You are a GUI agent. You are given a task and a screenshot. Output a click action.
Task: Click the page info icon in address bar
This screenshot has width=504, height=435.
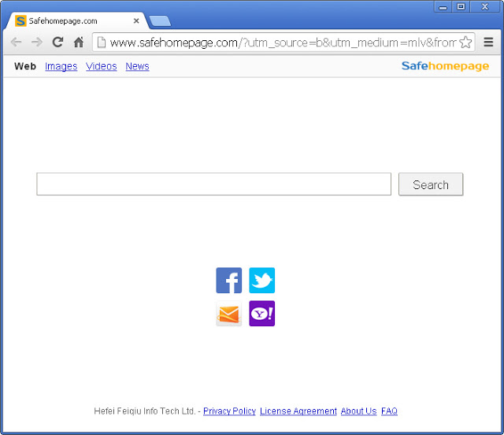[x=102, y=42]
